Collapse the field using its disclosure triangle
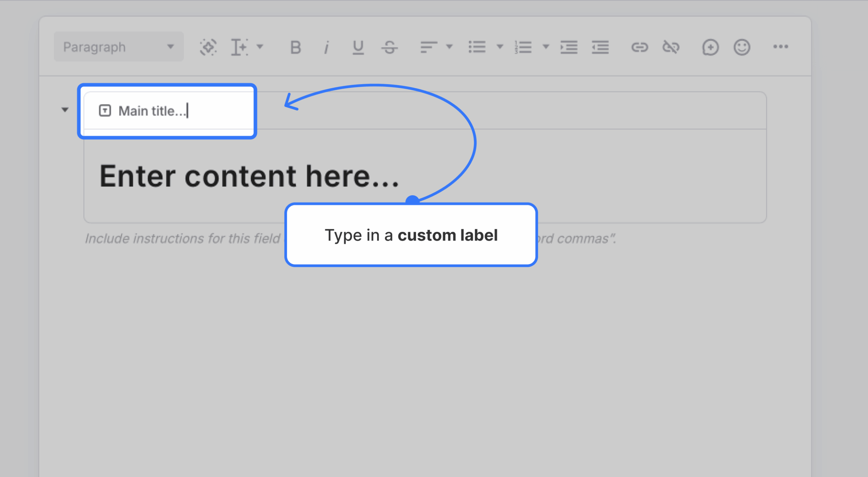Viewport: 868px width, 477px height. click(x=65, y=110)
